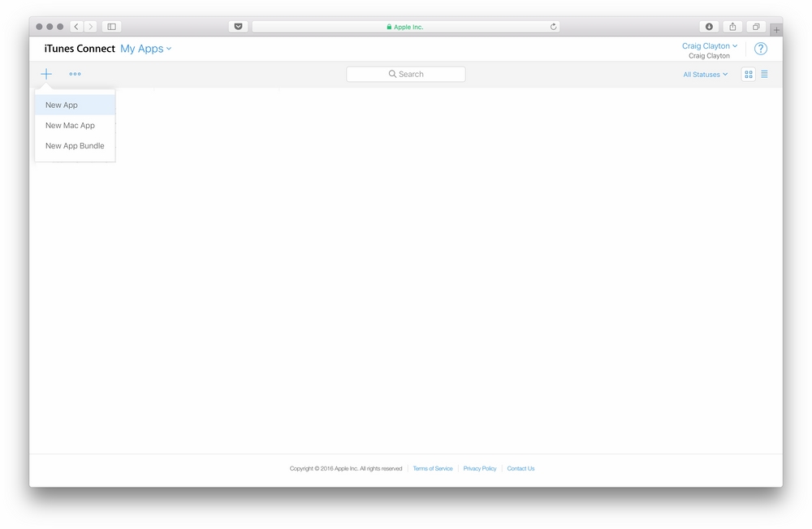Switch to list view icon

coord(764,75)
